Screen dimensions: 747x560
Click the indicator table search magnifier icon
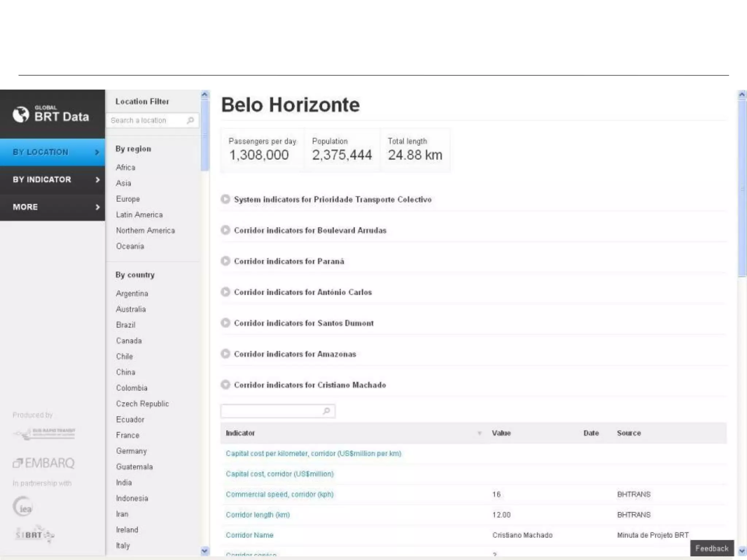coord(326,411)
